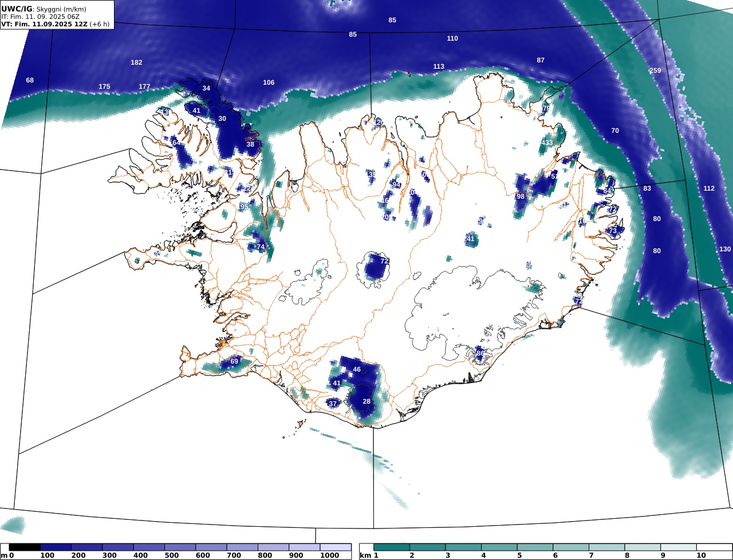Select the 'IT: Fim. 11. 09. 2025 06Z' line
The width and height of the screenshot is (733, 560).
pos(40,17)
